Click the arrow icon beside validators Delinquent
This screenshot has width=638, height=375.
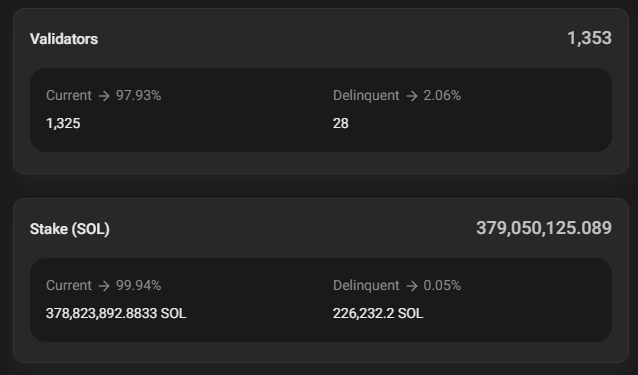(x=412, y=96)
